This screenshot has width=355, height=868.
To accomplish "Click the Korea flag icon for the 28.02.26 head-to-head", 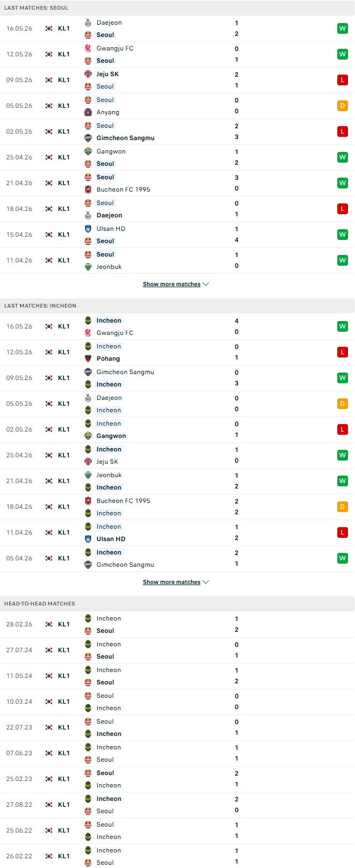I will click(x=49, y=624).
